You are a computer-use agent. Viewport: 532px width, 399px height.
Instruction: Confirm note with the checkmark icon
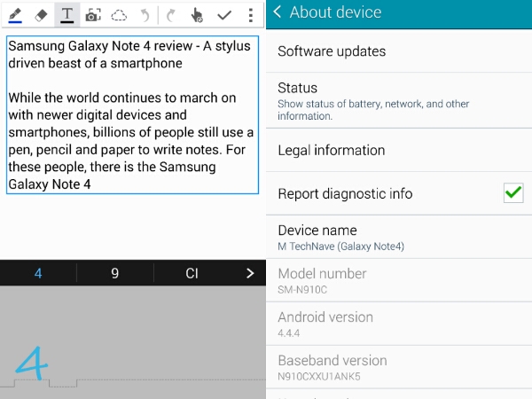coord(224,15)
